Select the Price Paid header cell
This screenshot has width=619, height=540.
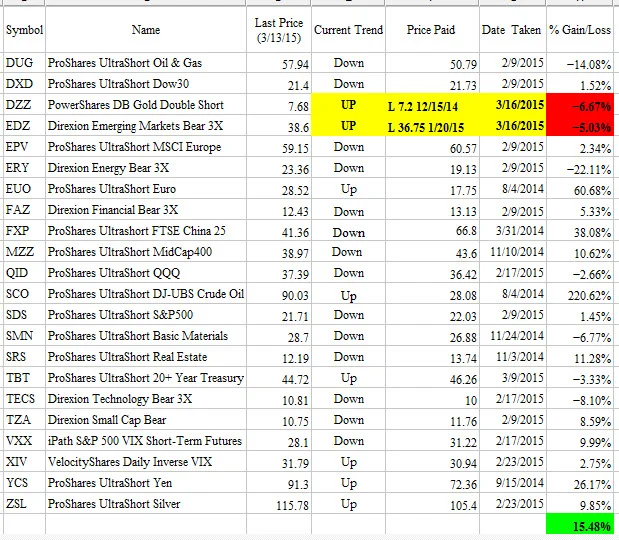[x=432, y=30]
